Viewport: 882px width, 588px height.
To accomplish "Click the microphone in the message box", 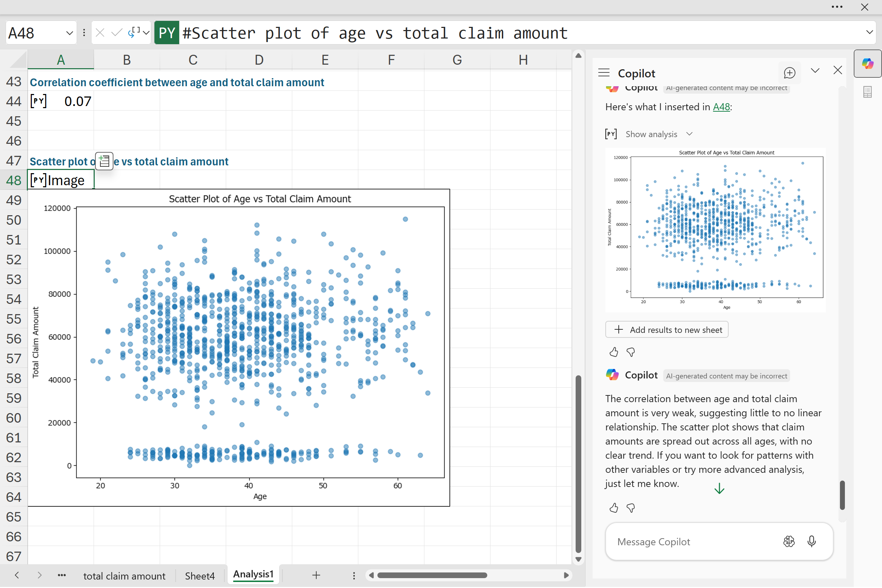I will tap(811, 541).
